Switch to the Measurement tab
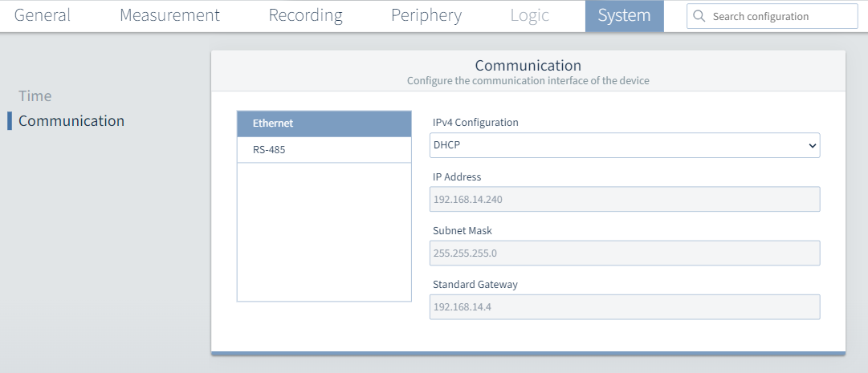This screenshot has width=868, height=373. [x=169, y=15]
